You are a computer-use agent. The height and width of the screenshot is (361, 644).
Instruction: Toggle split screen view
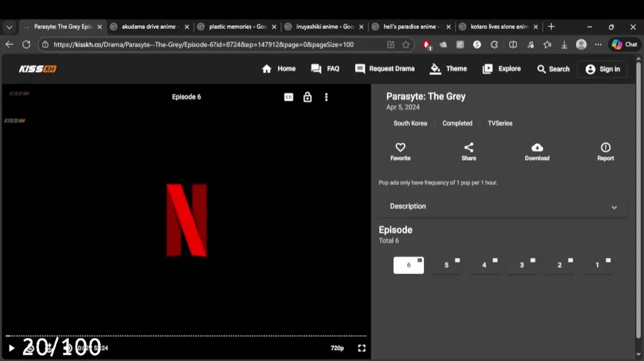pyautogui.click(x=513, y=45)
